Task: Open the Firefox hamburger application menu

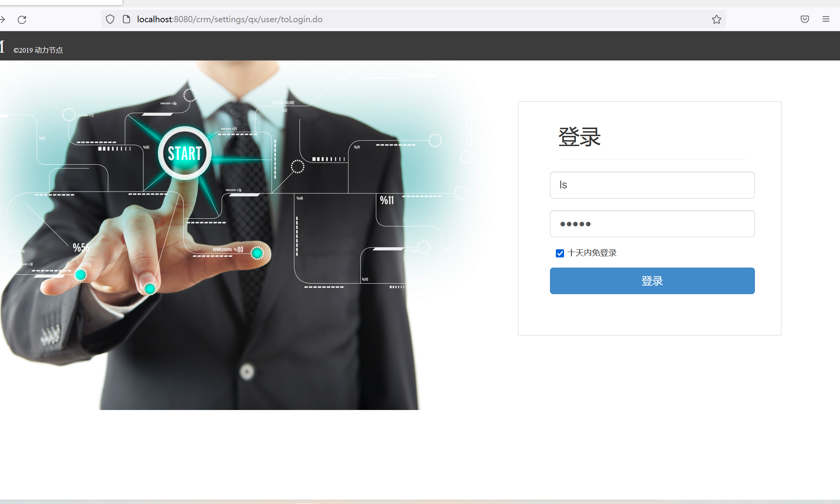Action: [826, 20]
